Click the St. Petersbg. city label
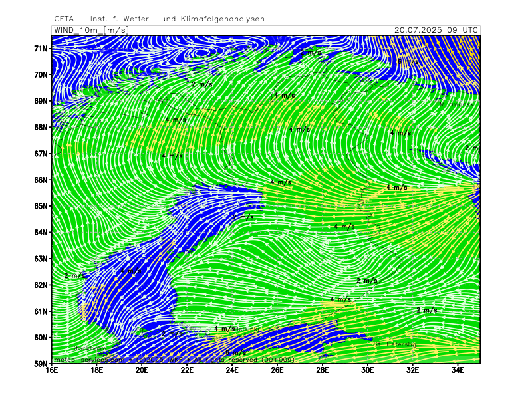 396,344
